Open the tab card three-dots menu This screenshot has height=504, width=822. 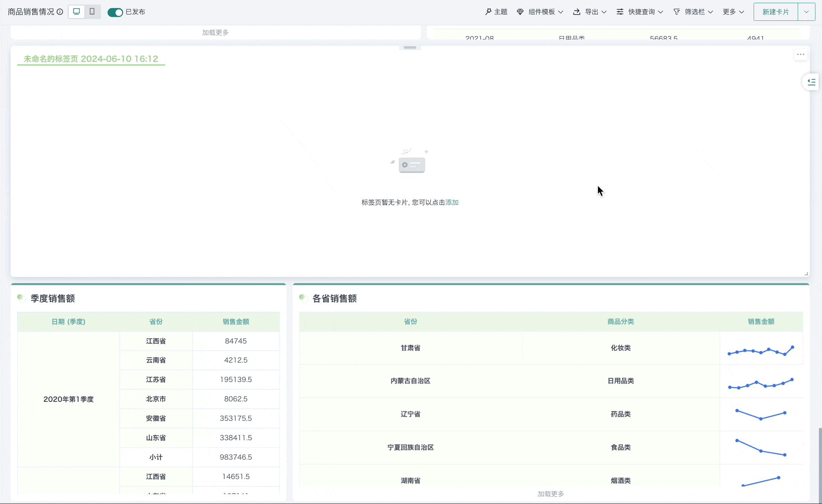coord(800,54)
